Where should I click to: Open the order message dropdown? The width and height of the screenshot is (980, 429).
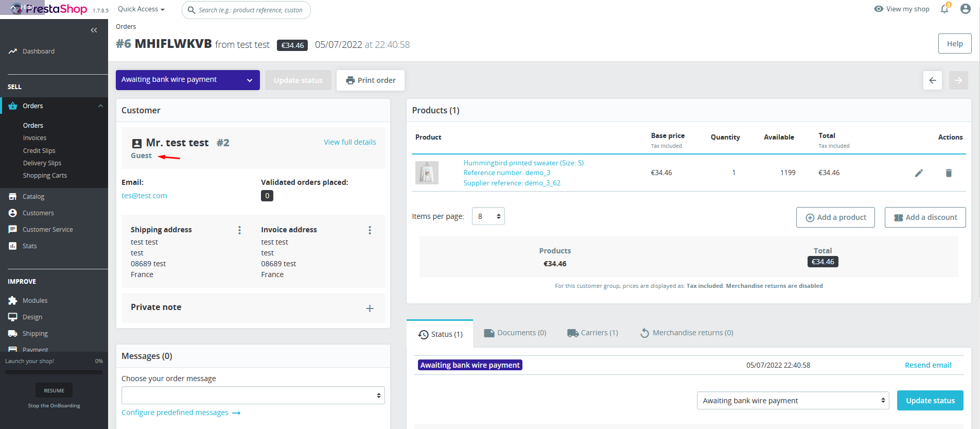[x=253, y=396]
